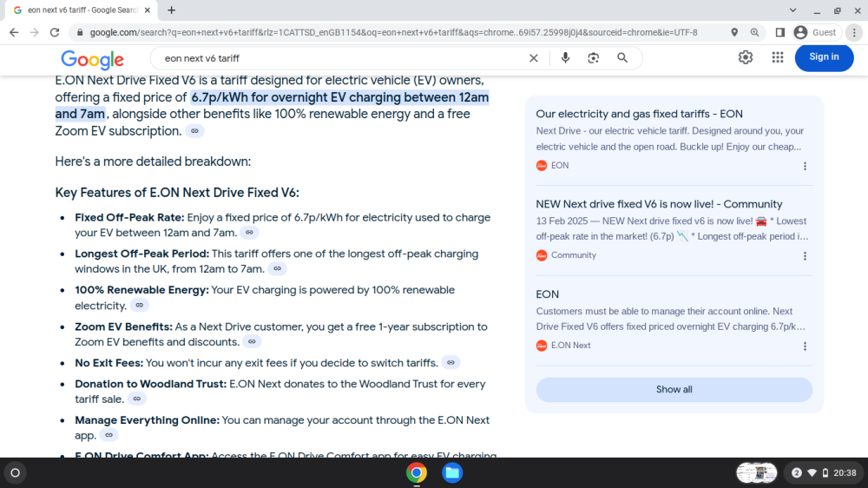Open more options for EON source card

tap(805, 166)
